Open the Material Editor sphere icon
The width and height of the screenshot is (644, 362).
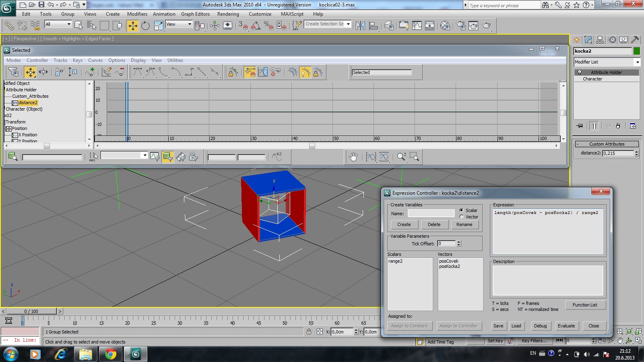pos(445,26)
